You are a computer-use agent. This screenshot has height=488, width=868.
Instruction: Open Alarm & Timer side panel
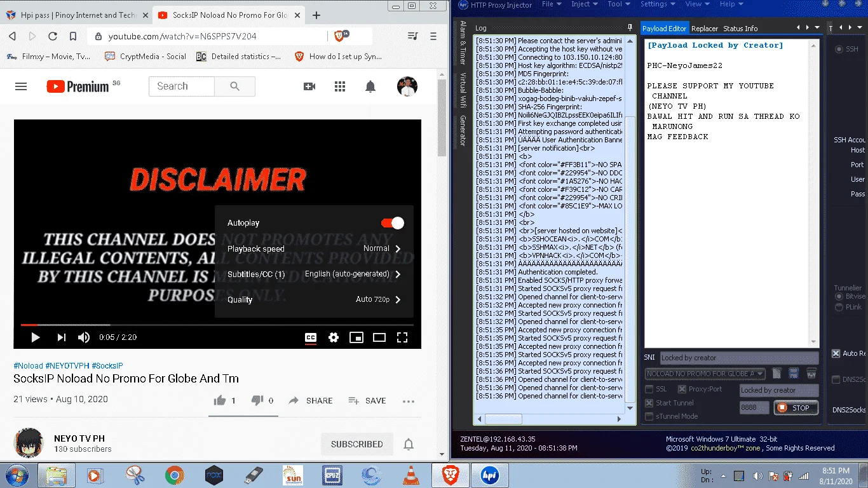click(x=463, y=43)
